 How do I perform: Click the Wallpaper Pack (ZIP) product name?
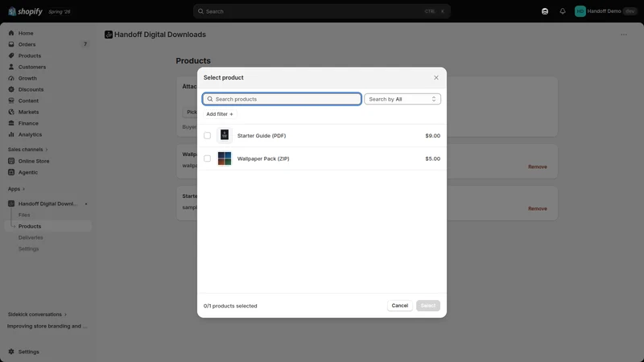[x=263, y=158]
